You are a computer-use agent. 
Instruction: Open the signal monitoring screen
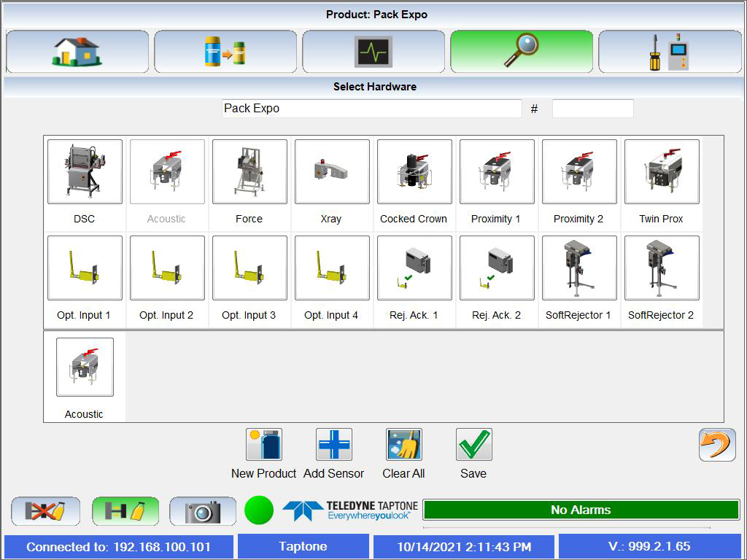(373, 51)
